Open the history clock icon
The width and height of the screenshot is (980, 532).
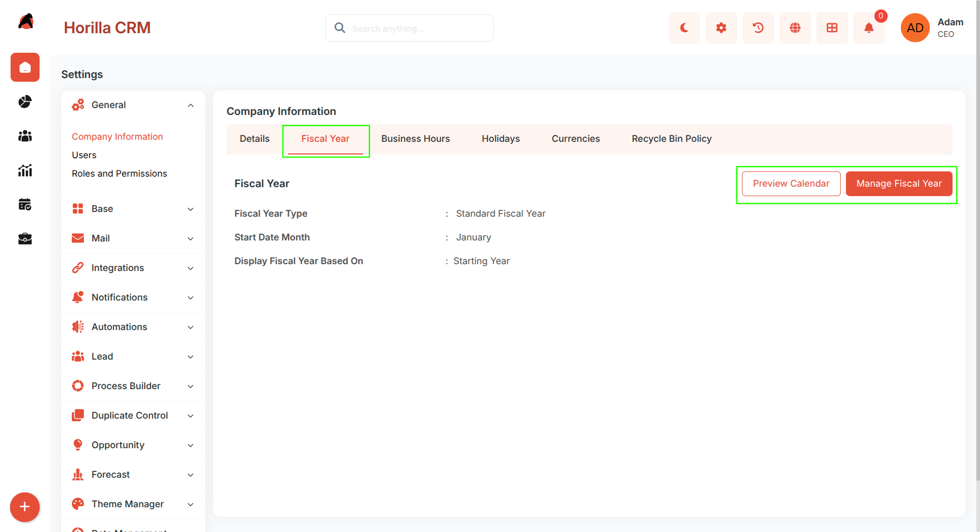(x=758, y=28)
